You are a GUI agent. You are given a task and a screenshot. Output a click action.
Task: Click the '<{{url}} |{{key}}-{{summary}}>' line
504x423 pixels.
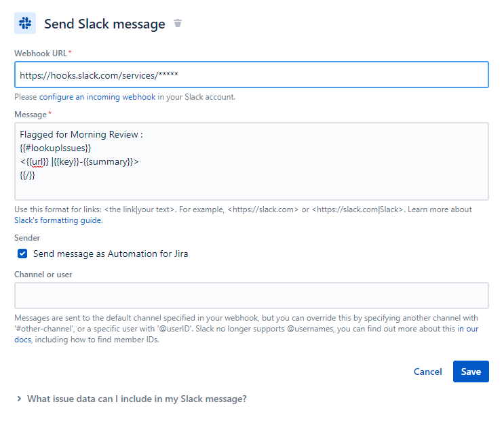[x=79, y=161]
